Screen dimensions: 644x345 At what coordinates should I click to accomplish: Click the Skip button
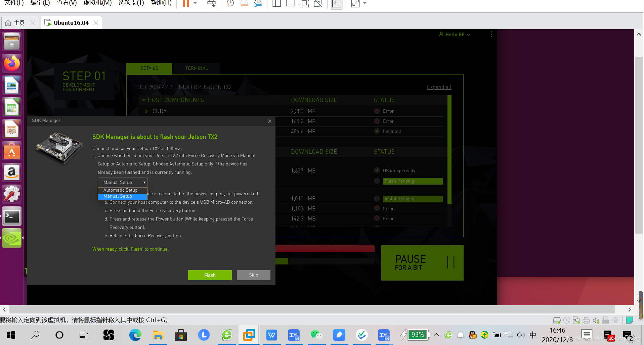click(254, 275)
